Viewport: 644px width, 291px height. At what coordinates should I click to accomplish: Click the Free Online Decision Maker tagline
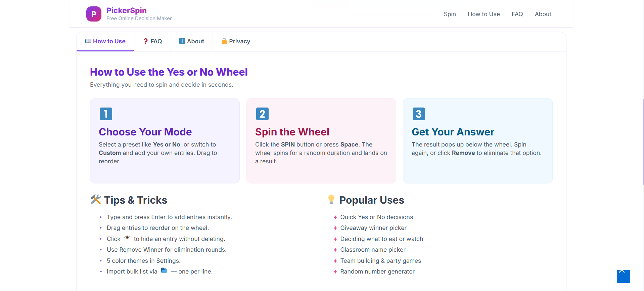click(x=139, y=18)
